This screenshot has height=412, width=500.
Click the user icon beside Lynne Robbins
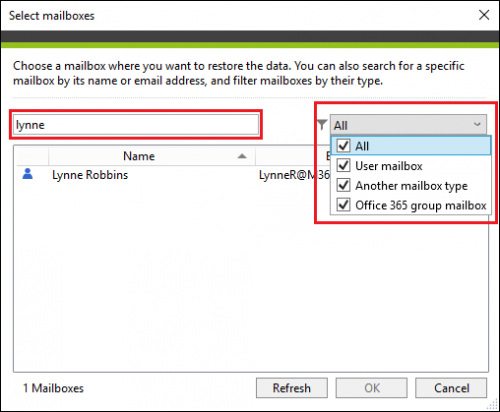[x=28, y=174]
